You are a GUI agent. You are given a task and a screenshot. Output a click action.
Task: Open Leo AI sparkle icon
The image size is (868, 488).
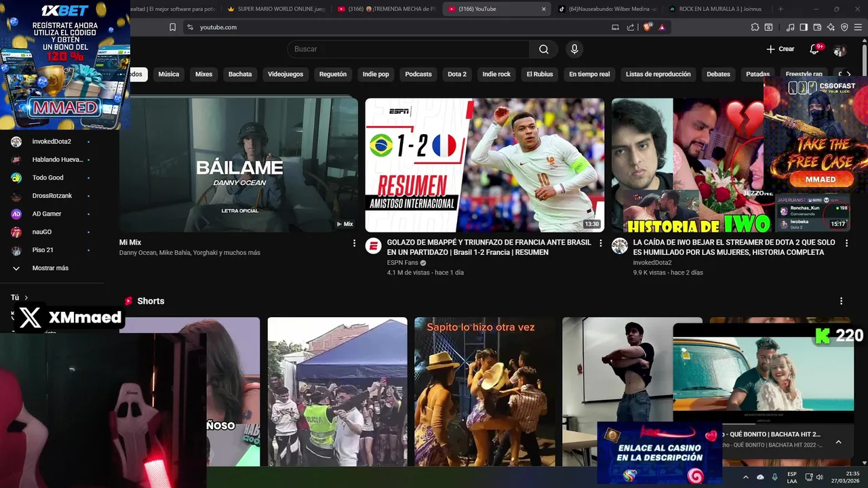click(831, 27)
